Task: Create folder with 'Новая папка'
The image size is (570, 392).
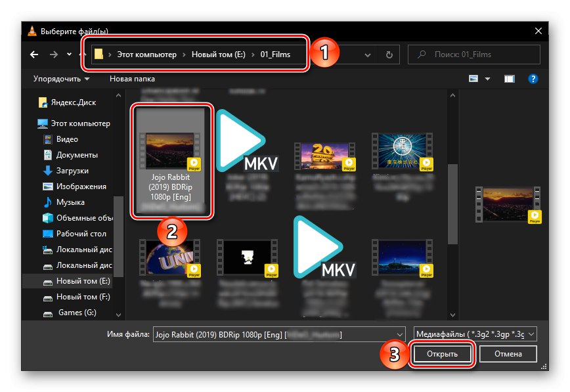Action: (133, 79)
